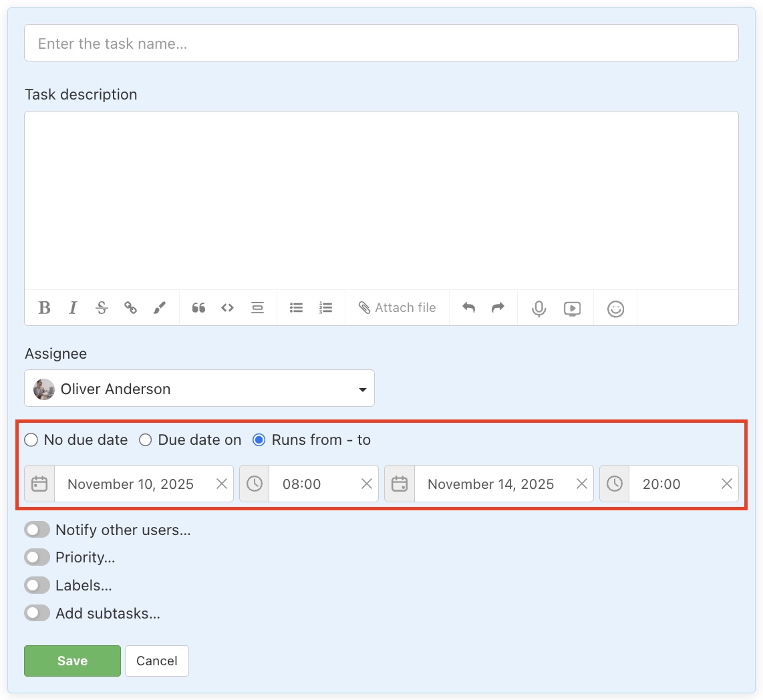
Task: Insert a hyperlink using the link icon
Action: point(131,308)
